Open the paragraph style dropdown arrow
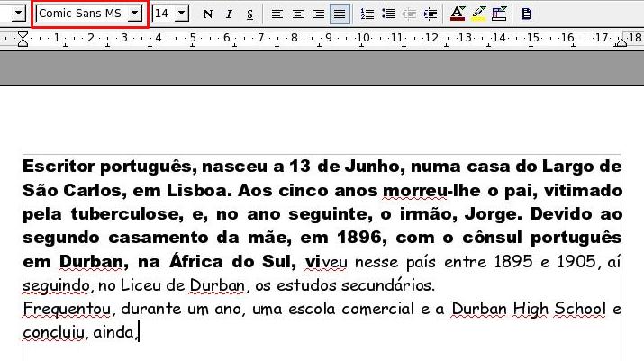Viewport: 644px width, 361px height. point(18,14)
